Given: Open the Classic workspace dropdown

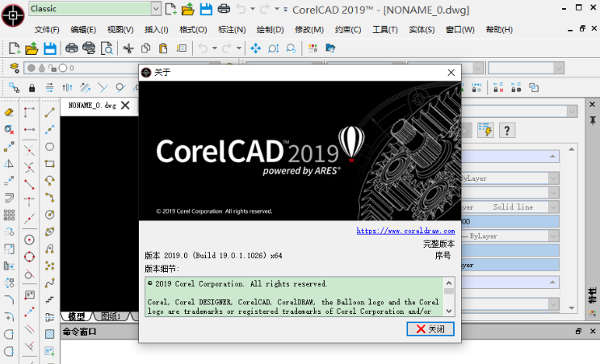Looking at the screenshot, I should [156, 9].
